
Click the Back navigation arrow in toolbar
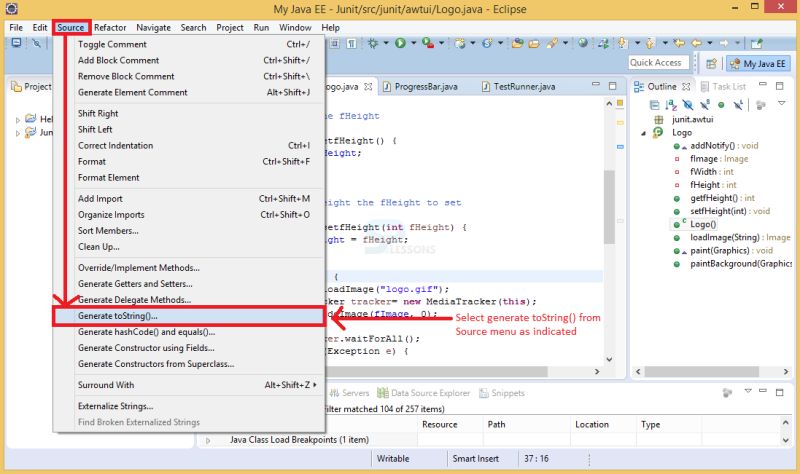point(696,43)
